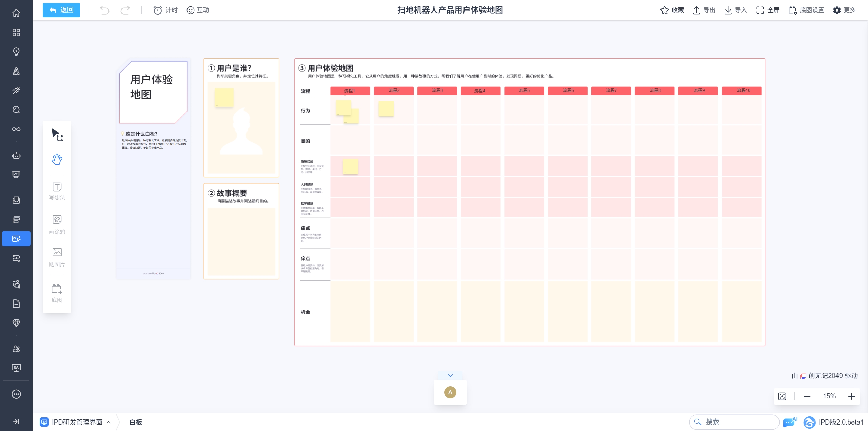
Task: Choose the 写想法 sticky note tool
Action: (57, 191)
